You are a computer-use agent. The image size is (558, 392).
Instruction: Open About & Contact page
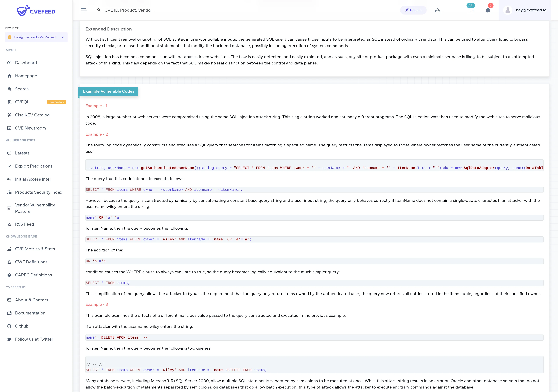coord(32,300)
